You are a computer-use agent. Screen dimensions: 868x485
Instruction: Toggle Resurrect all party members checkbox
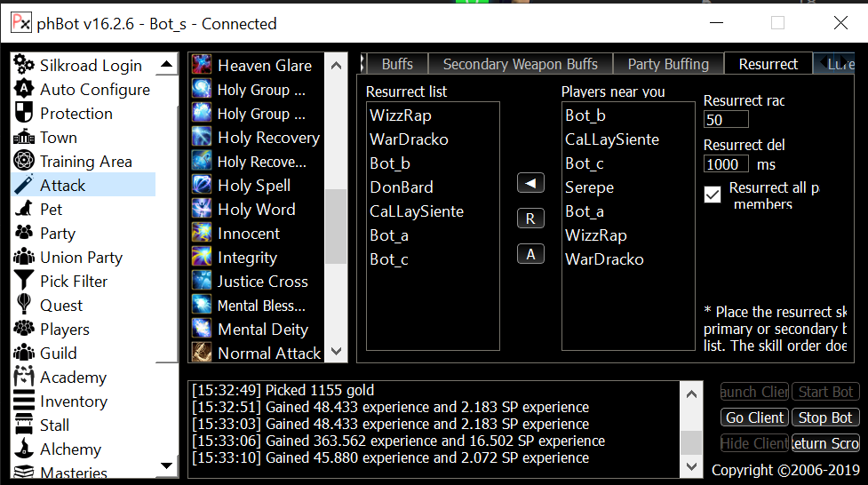click(x=713, y=195)
